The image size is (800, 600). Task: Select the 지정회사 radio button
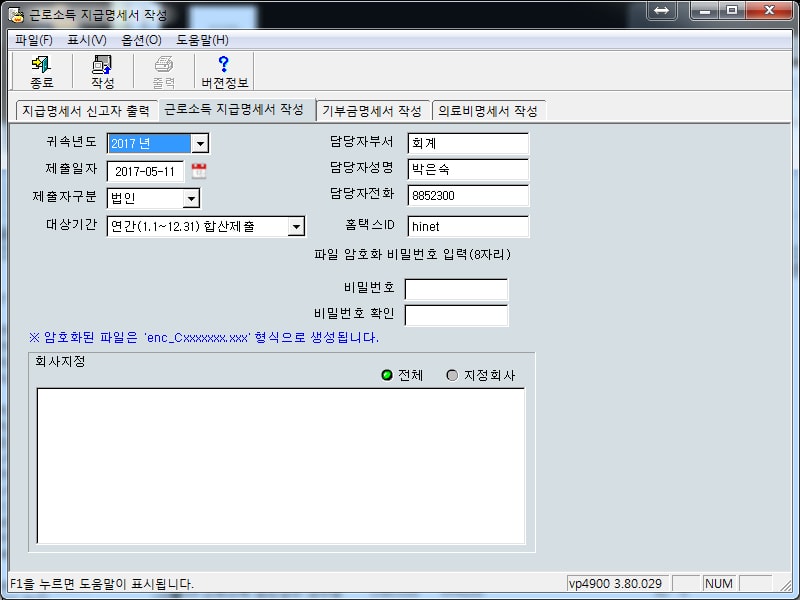point(452,375)
